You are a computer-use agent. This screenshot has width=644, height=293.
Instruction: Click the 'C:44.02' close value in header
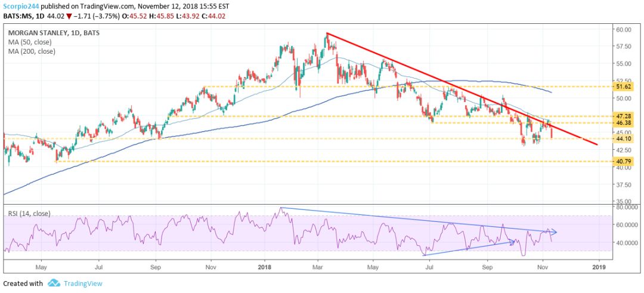click(213, 16)
